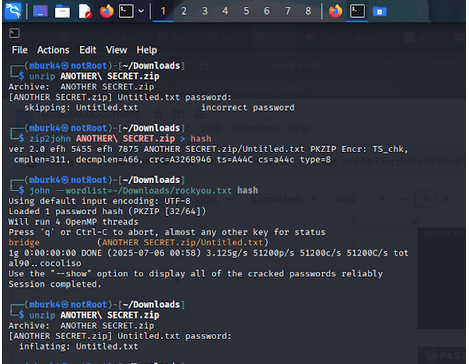Open the text editor launcher icon
Viewport: 469px width, 364px height.
[x=85, y=11]
